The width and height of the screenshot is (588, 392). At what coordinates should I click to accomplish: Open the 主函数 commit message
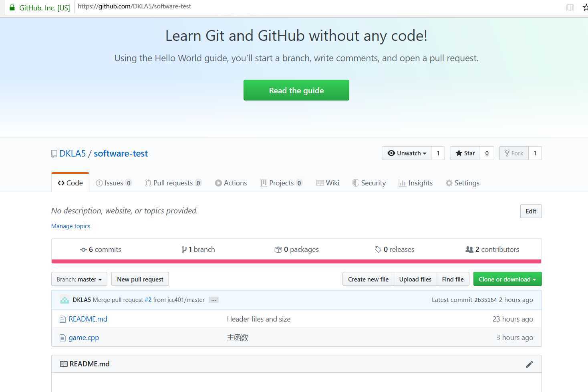238,337
